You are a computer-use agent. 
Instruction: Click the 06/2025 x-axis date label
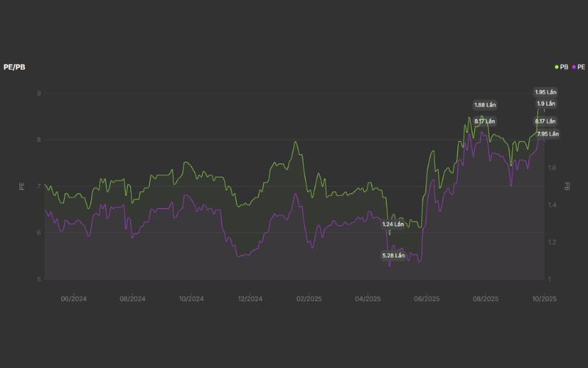426,299
